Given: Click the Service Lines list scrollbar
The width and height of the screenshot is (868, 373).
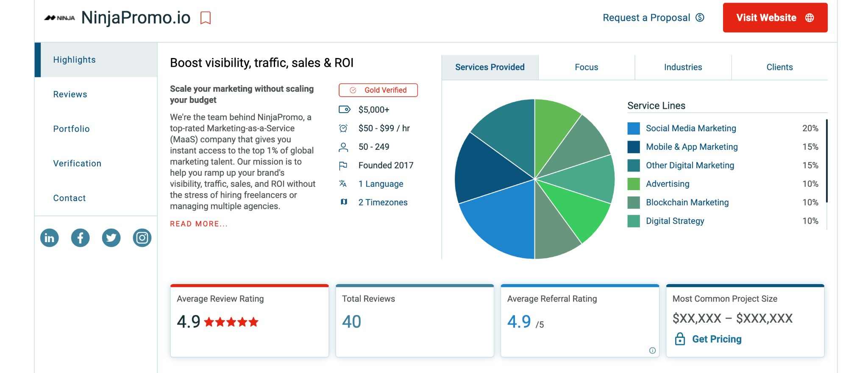Looking at the screenshot, I should pos(826,161).
